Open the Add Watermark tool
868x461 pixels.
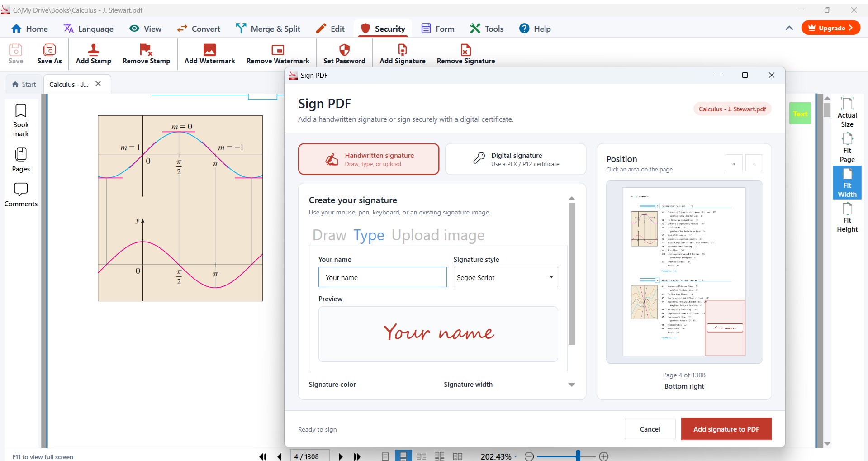(209, 54)
